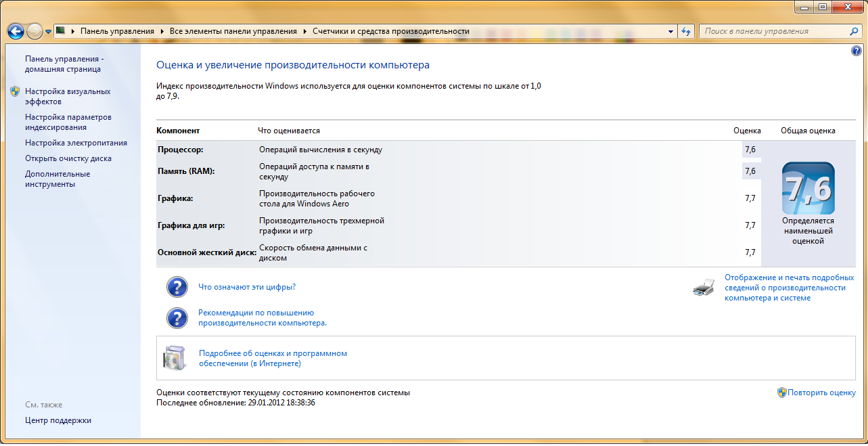Viewport: 868px width, 446px height.
Task: Open Рекомендации по повышению производительности компьютера link
Action: (262, 318)
